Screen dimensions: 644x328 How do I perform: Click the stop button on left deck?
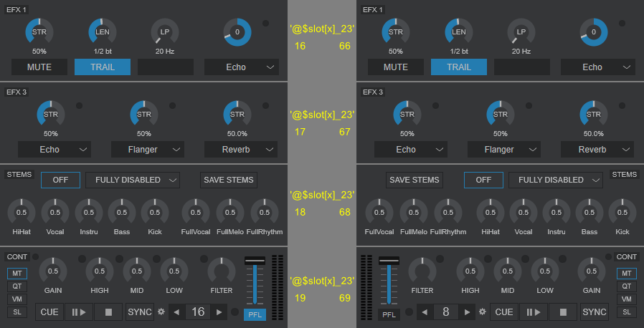point(108,312)
